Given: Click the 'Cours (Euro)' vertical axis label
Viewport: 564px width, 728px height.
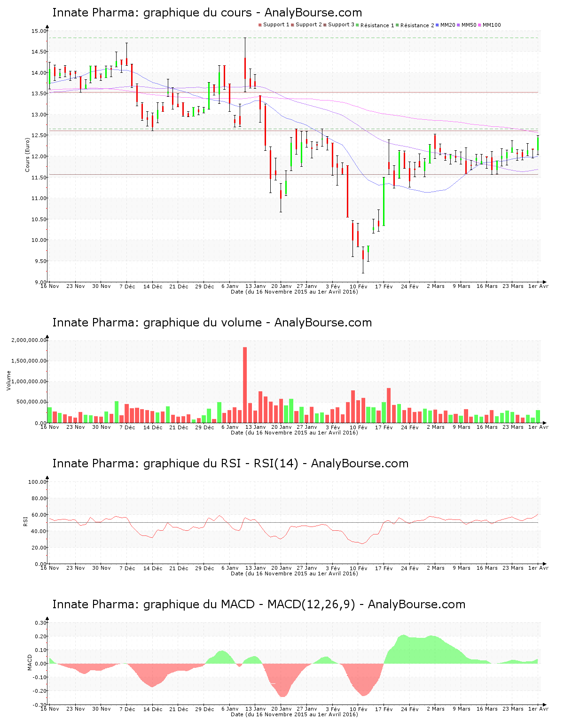Looking at the screenshot, I should click(27, 155).
